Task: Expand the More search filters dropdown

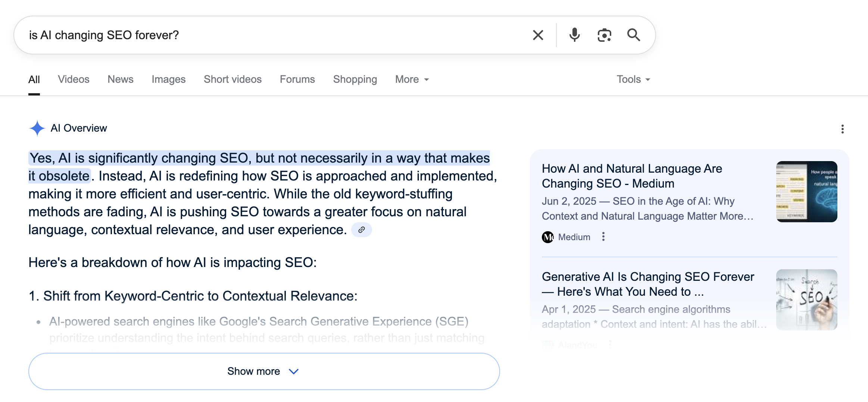Action: click(x=412, y=79)
